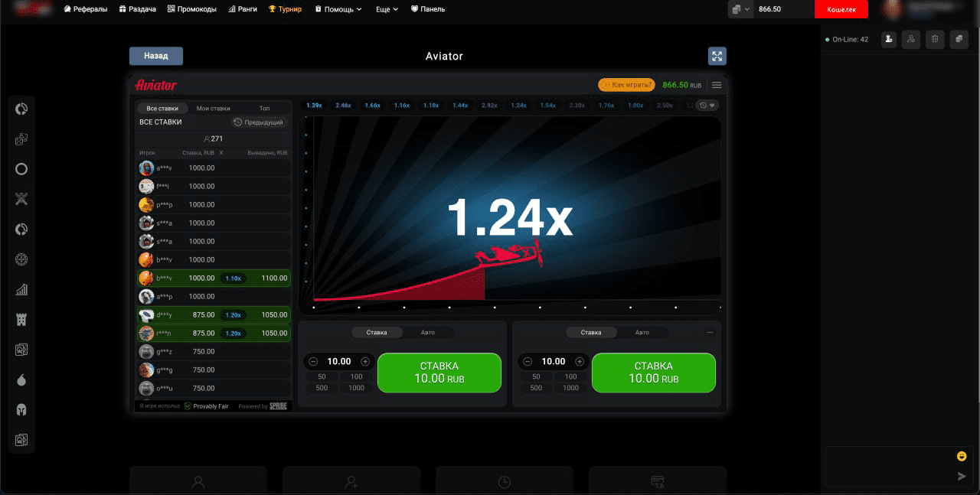This screenshot has width=980, height=495.
Task: Increase left bet amount with plus button
Action: tap(365, 362)
